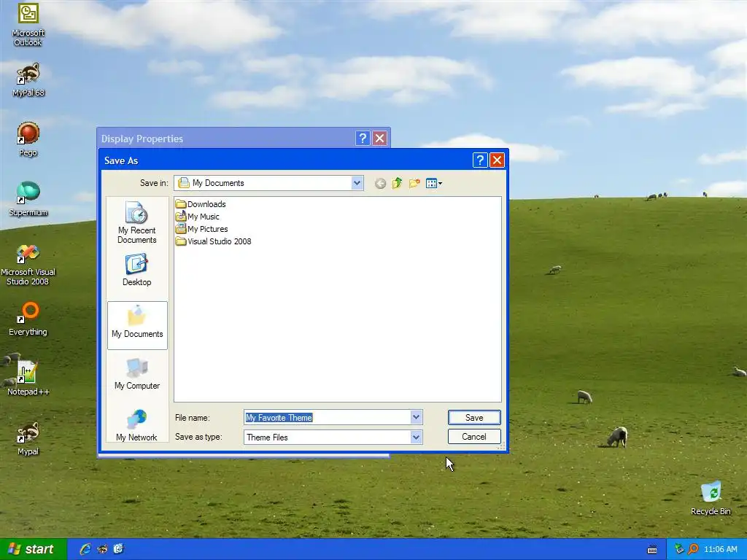Open the Microsoft Outlook desktop icon

[28, 25]
